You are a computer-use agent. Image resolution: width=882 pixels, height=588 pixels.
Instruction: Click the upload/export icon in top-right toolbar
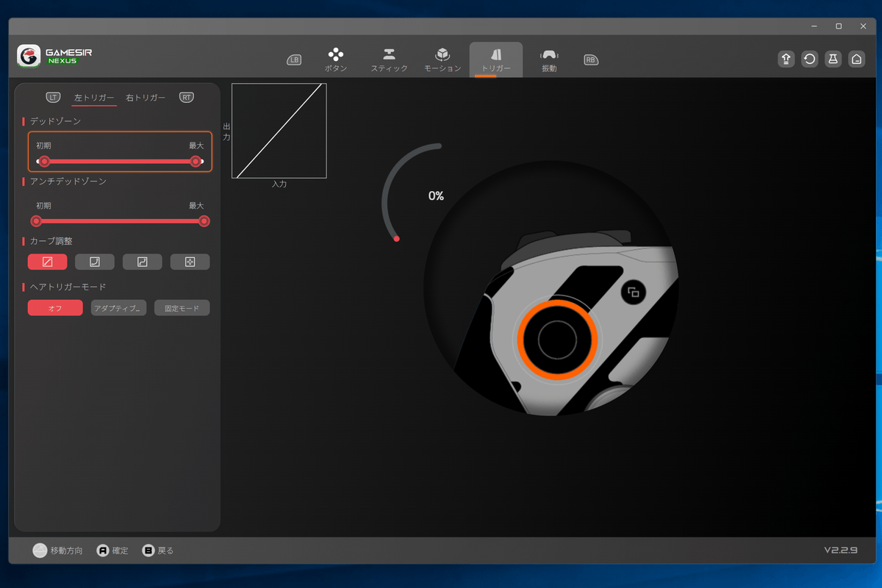786,60
